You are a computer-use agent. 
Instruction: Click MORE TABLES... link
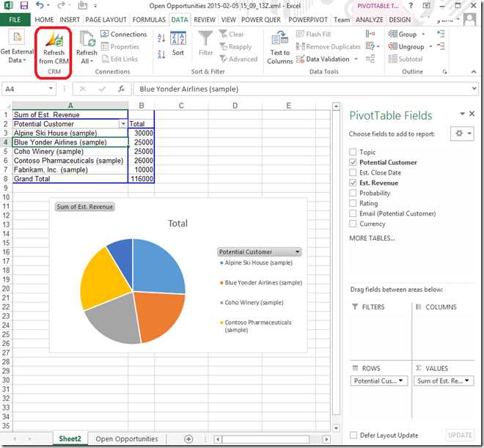pos(372,238)
